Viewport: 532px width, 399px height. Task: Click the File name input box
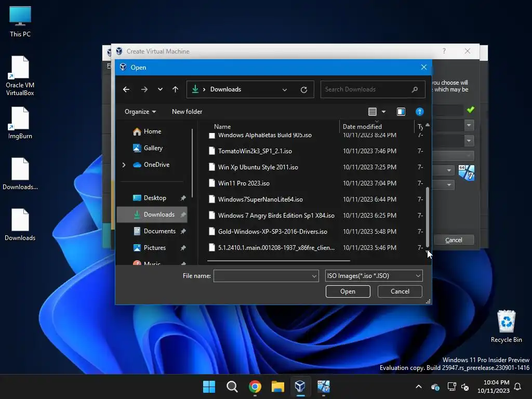262,276
